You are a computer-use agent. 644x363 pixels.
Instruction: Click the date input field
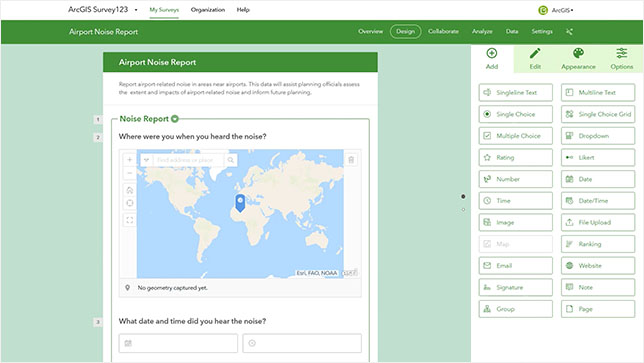(x=178, y=343)
